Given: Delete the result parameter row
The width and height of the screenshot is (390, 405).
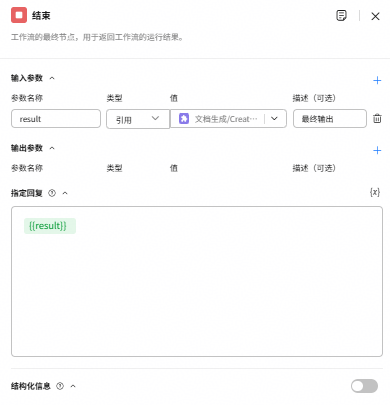Looking at the screenshot, I should point(377,118).
